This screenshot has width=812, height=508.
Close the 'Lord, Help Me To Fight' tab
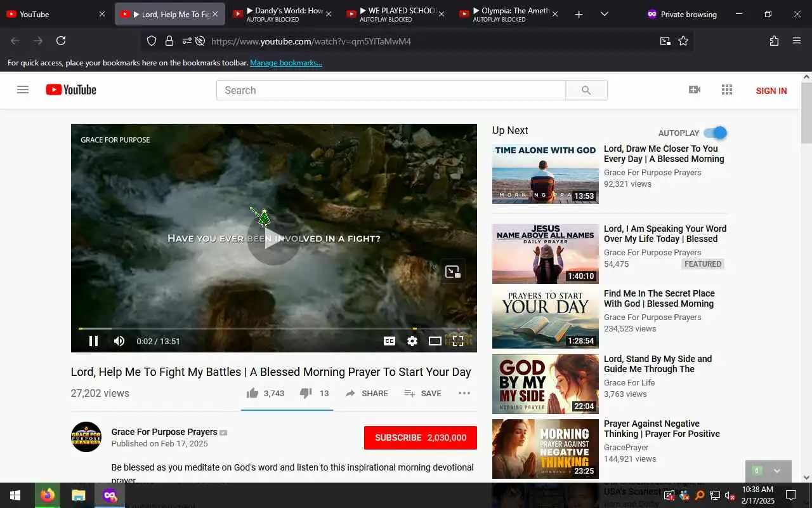215,14
